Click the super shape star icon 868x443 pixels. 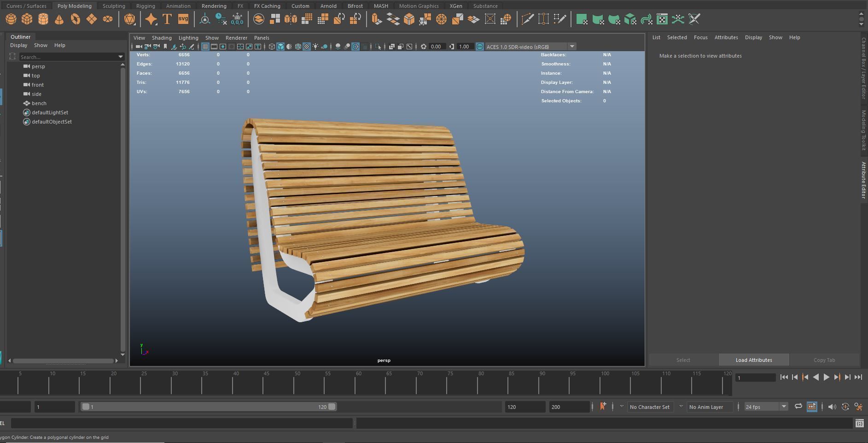click(x=151, y=19)
